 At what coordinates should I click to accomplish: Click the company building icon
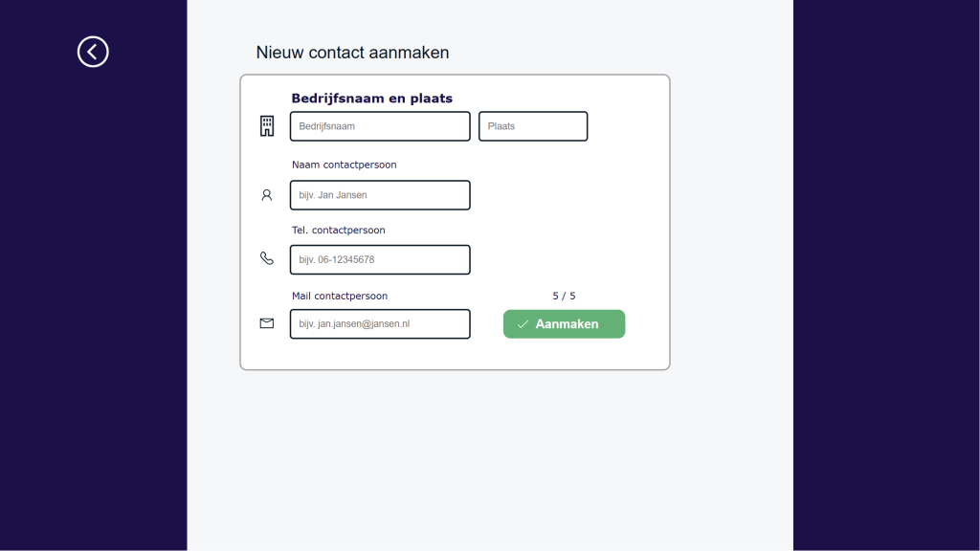pos(267,126)
